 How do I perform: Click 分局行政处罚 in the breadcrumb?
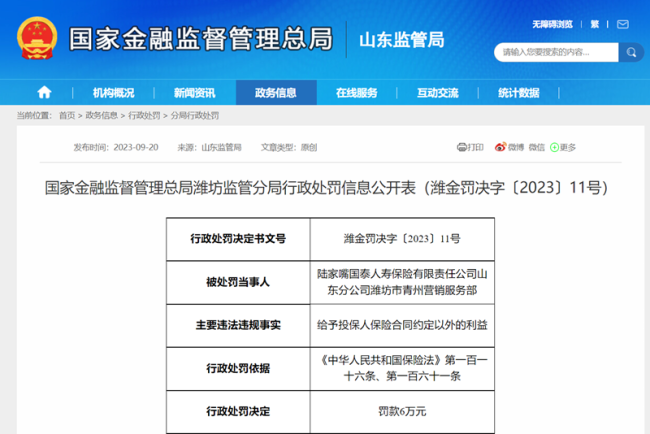point(195,116)
